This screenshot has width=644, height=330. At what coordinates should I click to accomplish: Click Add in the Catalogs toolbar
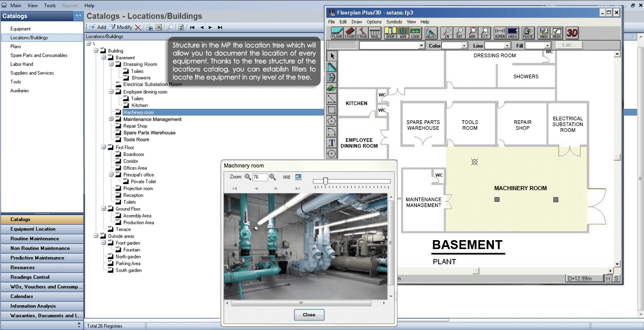tap(98, 27)
